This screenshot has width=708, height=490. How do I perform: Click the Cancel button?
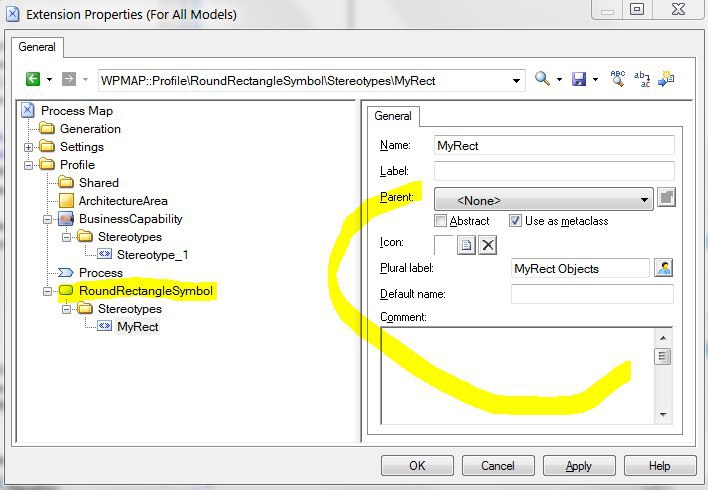click(498, 466)
